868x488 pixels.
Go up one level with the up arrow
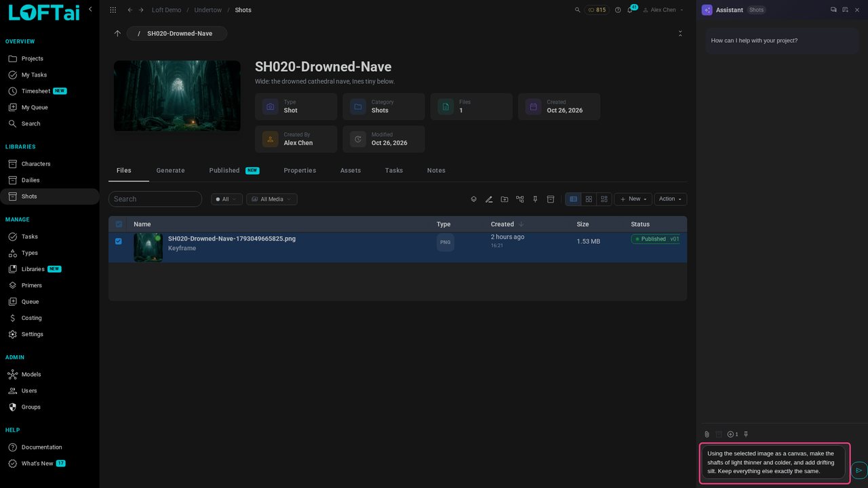click(117, 33)
